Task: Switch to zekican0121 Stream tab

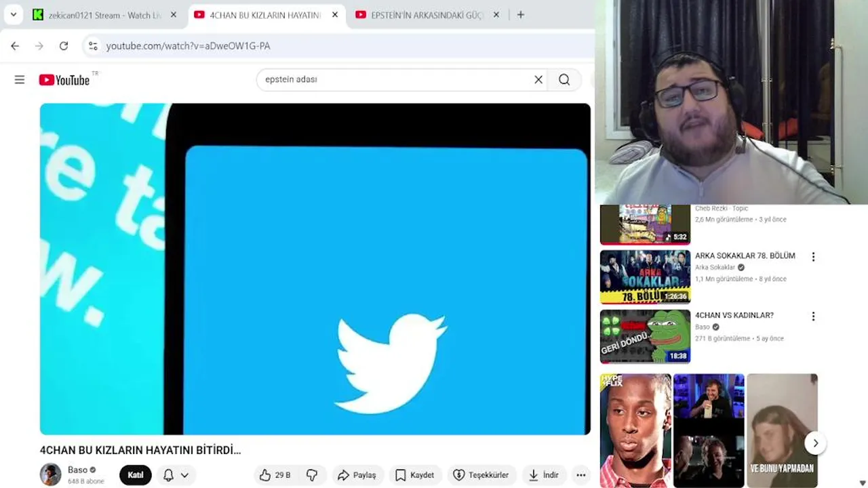Action: click(105, 15)
